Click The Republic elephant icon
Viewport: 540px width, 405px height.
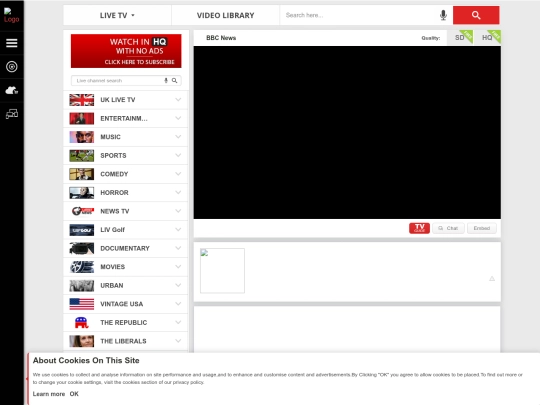point(82,323)
